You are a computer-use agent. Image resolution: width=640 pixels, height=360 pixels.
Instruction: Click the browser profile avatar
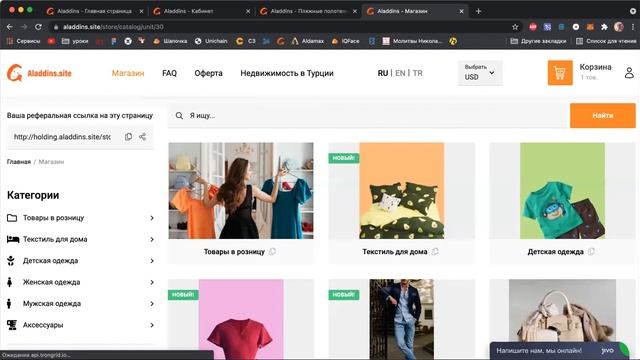(619, 27)
